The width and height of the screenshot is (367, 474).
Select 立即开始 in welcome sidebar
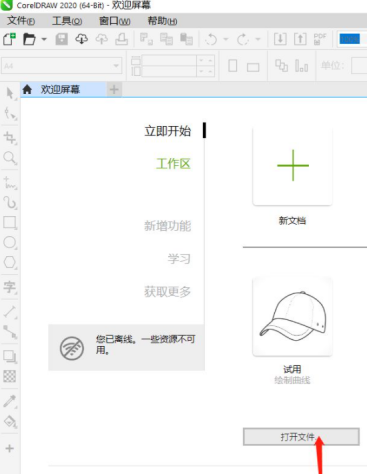pos(168,131)
